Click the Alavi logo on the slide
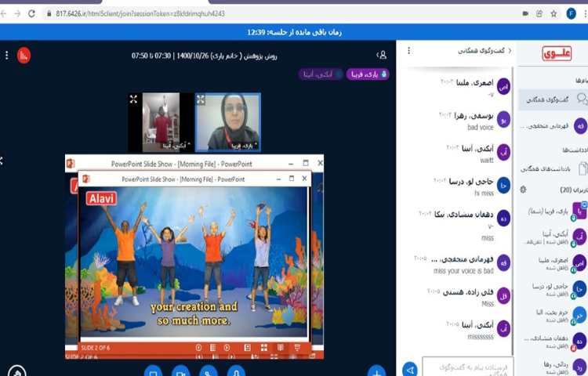 tap(102, 198)
